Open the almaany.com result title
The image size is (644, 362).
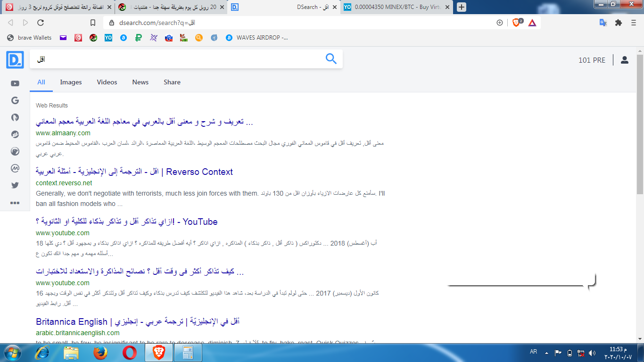pos(145,122)
